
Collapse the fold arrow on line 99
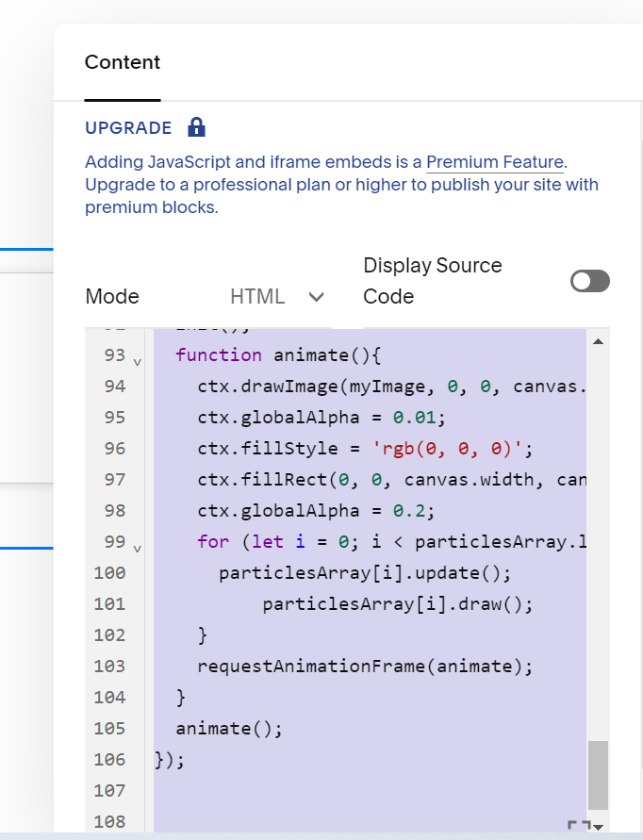pos(137,549)
